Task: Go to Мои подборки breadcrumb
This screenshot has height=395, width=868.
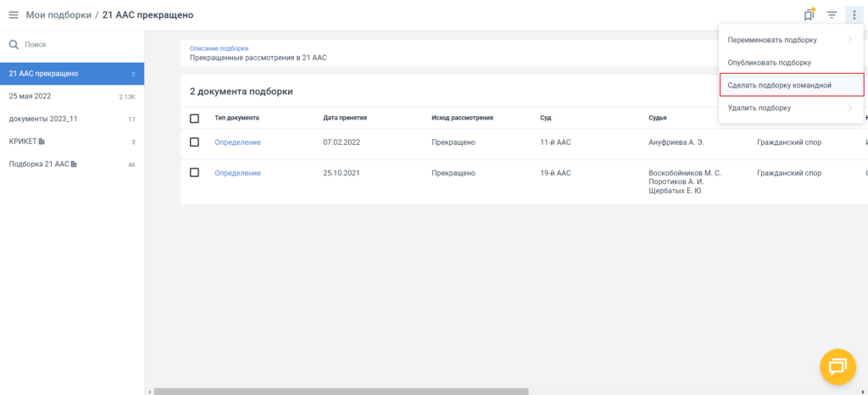Action: (58, 15)
